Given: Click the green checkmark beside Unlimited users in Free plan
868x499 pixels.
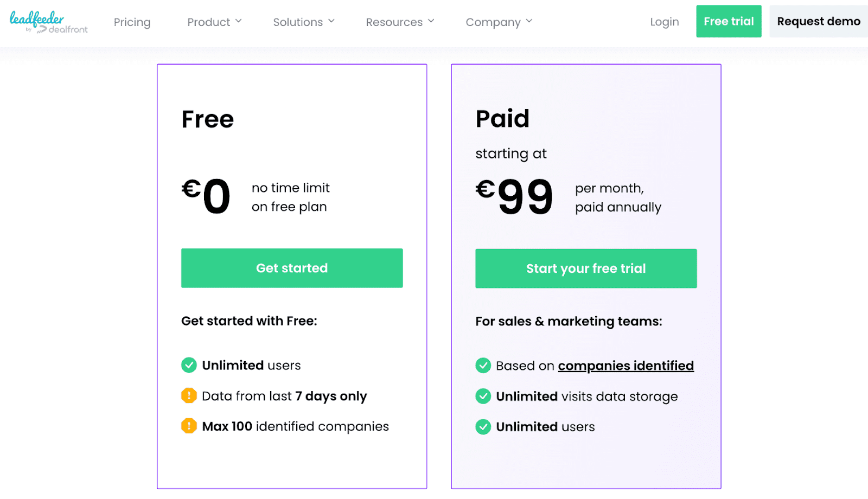Looking at the screenshot, I should point(189,365).
